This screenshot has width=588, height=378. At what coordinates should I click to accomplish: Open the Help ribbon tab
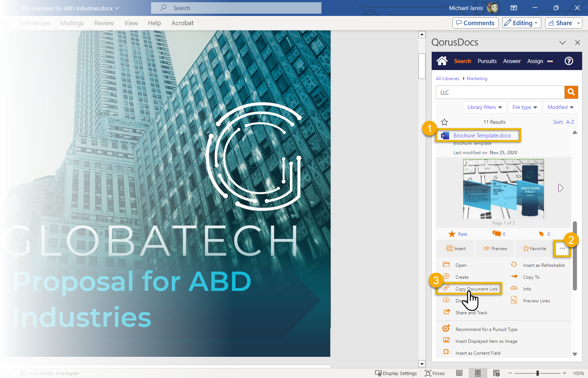pos(154,23)
